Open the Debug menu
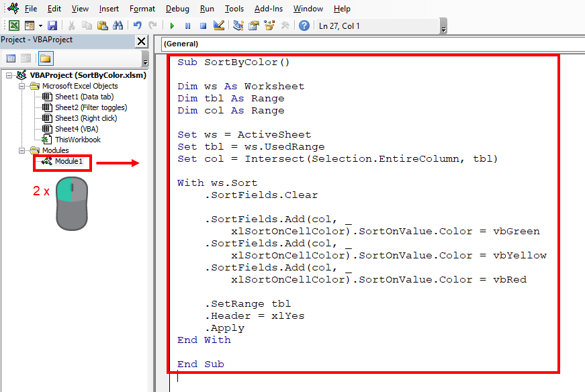585x392 pixels. [177, 9]
